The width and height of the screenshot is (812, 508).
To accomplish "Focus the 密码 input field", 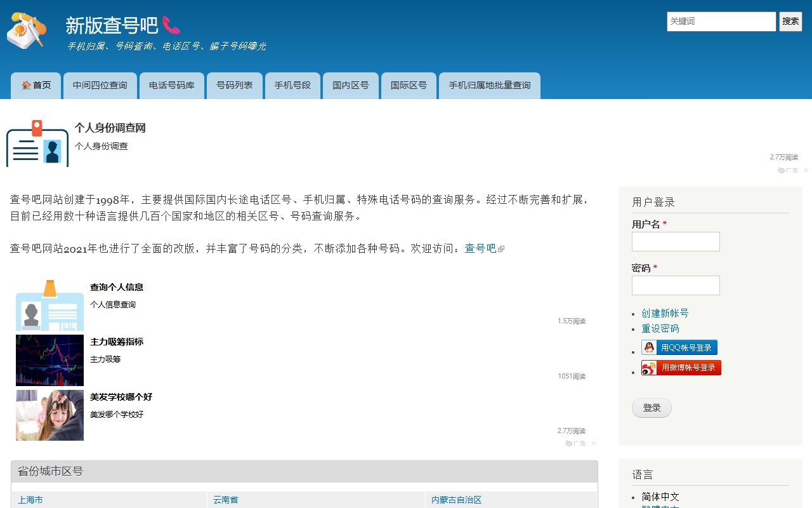I will [x=676, y=285].
